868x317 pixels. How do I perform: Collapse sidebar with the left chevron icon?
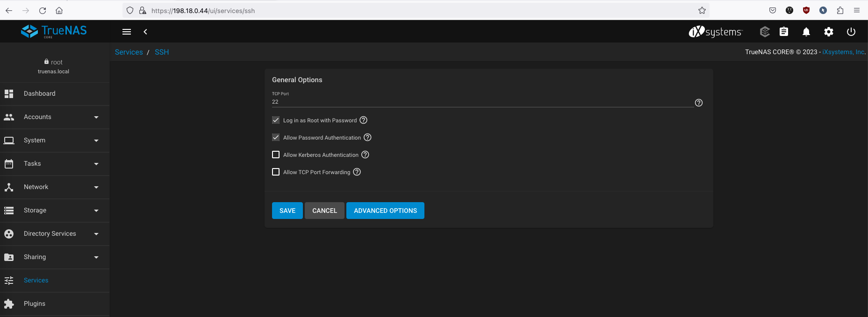(145, 32)
